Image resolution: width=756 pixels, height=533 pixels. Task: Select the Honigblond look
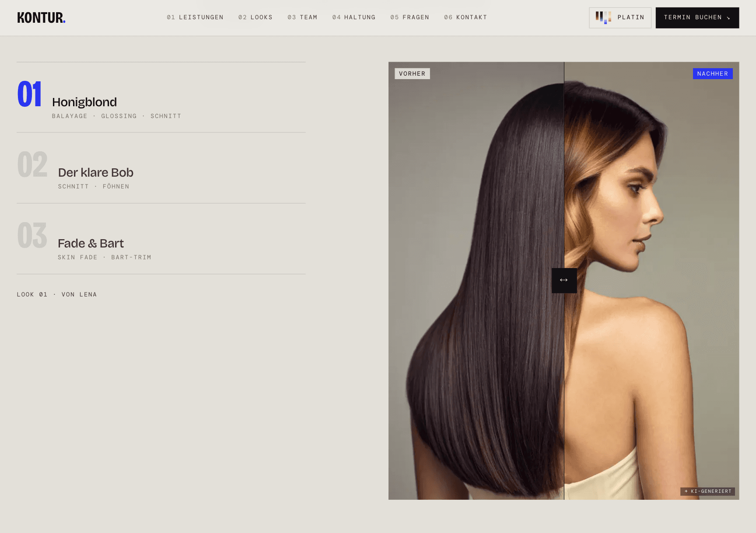click(x=161, y=98)
